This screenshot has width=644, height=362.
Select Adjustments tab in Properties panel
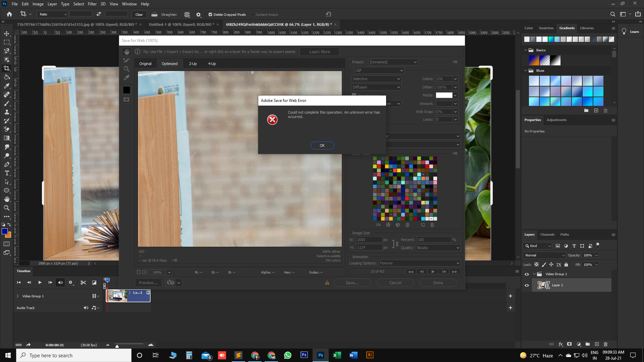pyautogui.click(x=556, y=119)
